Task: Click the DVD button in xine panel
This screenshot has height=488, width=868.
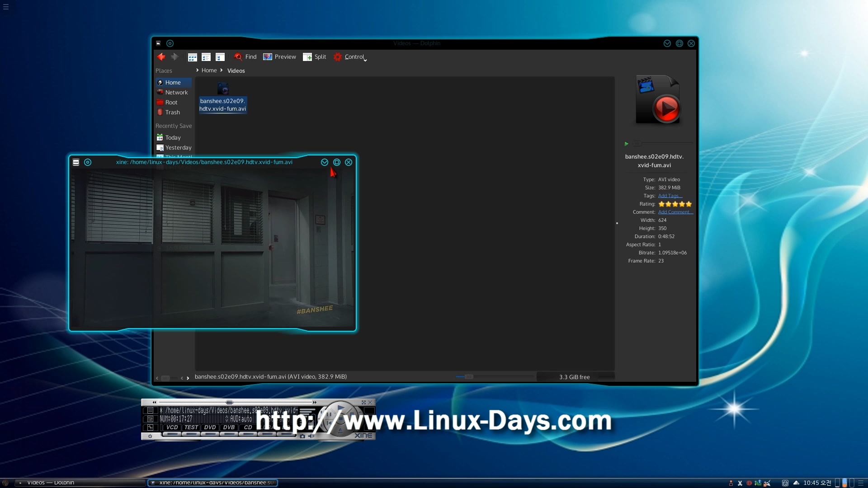Action: 210,427
